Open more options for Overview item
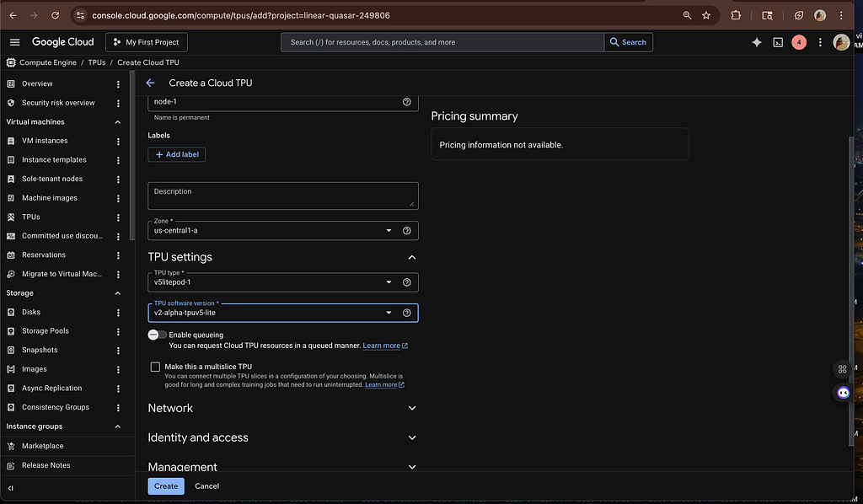This screenshot has height=504, width=863. [118, 84]
